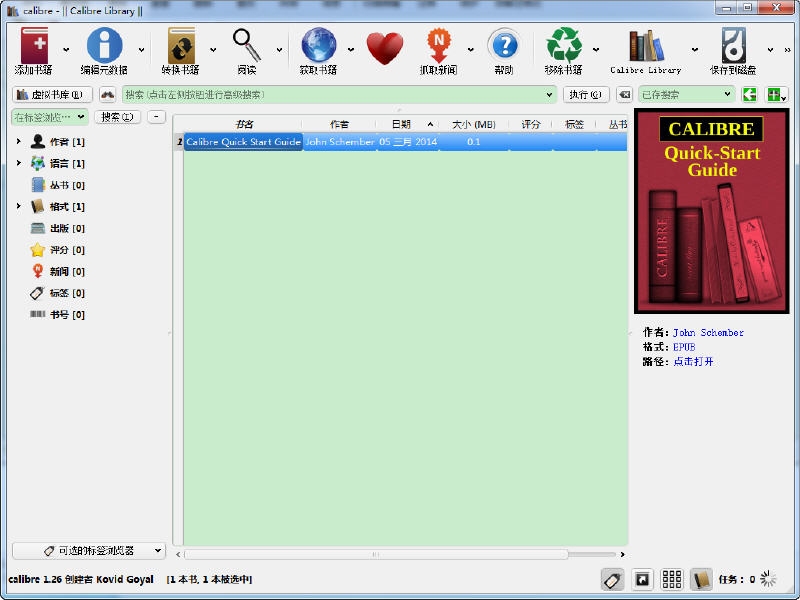This screenshot has width=800, height=600.
Task: Toggle cover browser icon in status bar
Action: [x=642, y=580]
